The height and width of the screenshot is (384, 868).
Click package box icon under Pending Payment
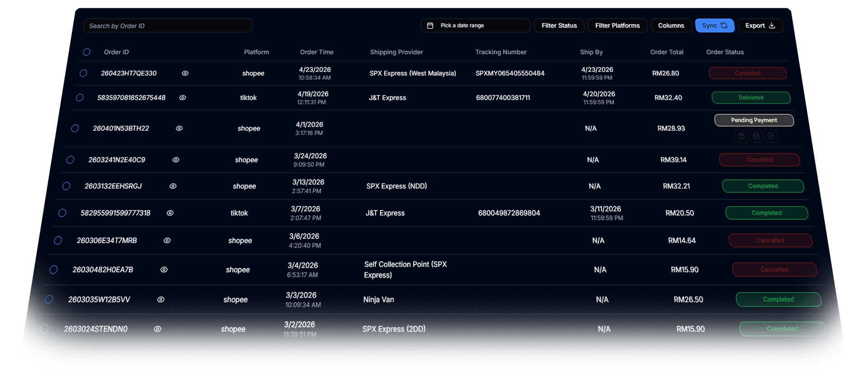pos(741,136)
